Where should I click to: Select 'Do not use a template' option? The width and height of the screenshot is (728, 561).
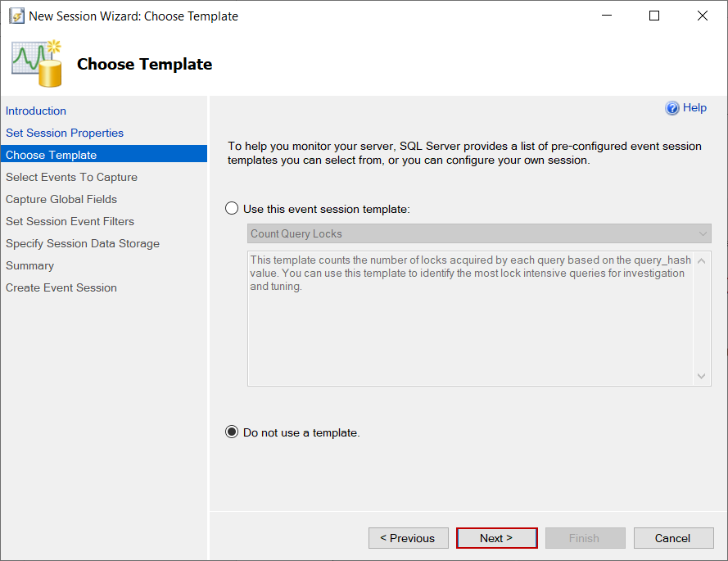click(x=232, y=432)
